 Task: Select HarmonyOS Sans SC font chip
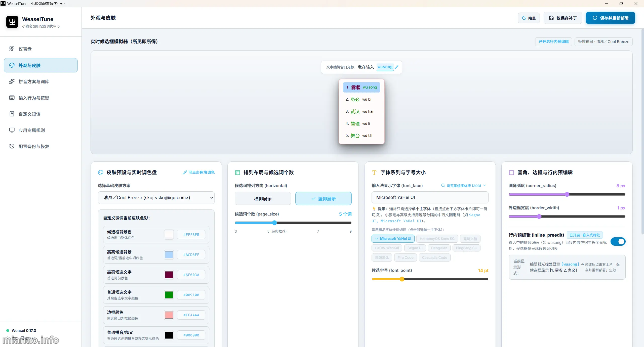coord(437,239)
